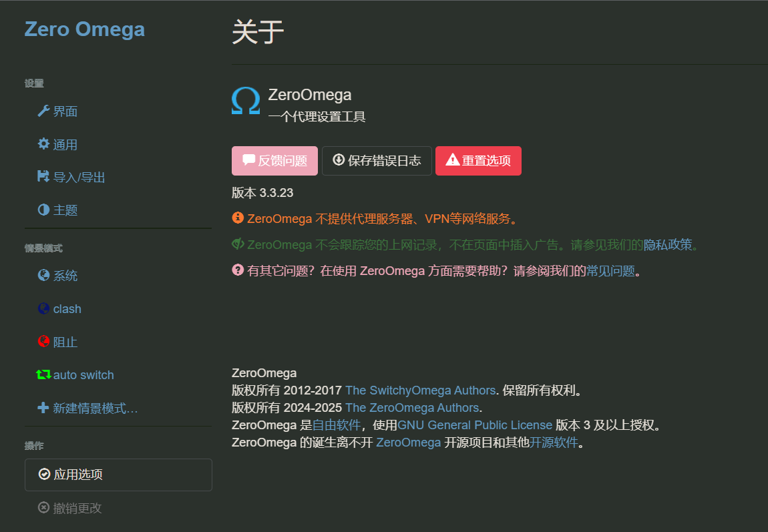Open the 隐私政策 link
This screenshot has width=768, height=532.
[668, 245]
